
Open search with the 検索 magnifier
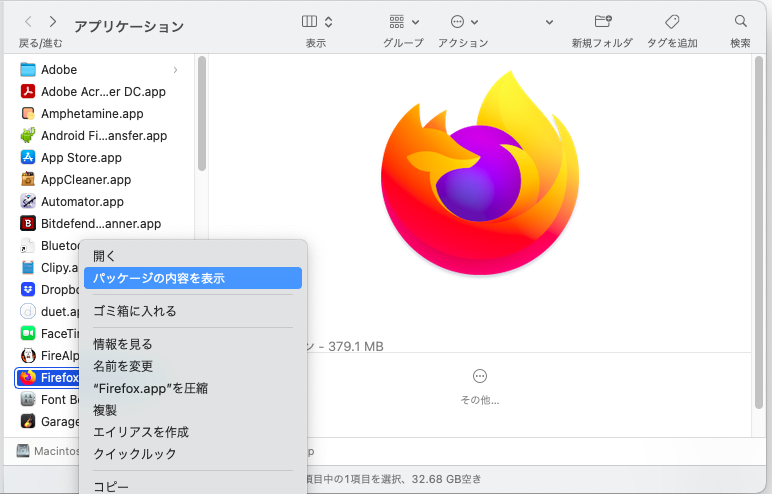[740, 21]
